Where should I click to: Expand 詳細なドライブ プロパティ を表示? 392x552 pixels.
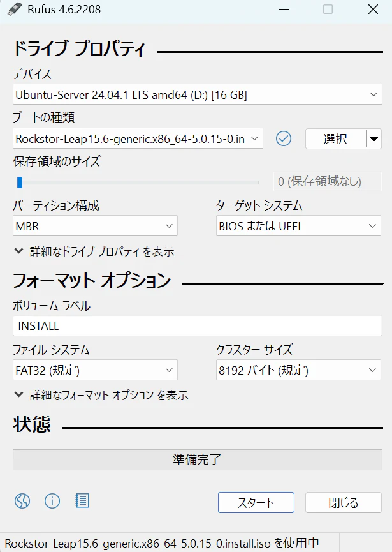[x=94, y=251]
